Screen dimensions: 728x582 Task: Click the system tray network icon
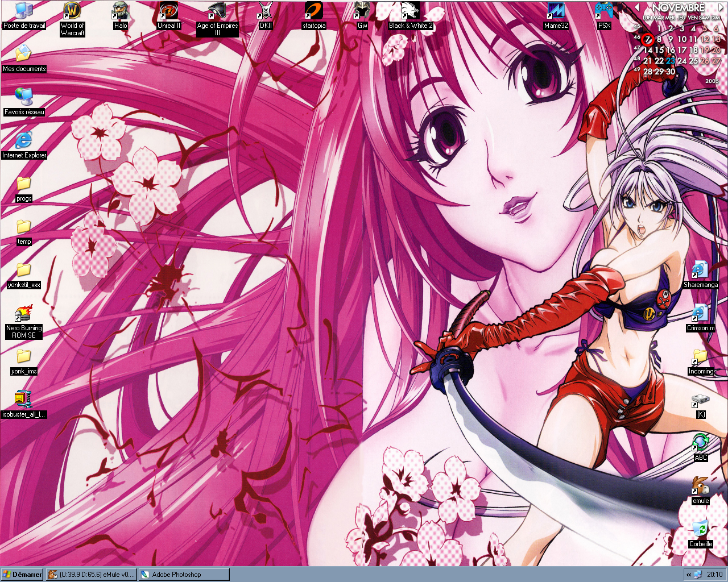(698, 575)
